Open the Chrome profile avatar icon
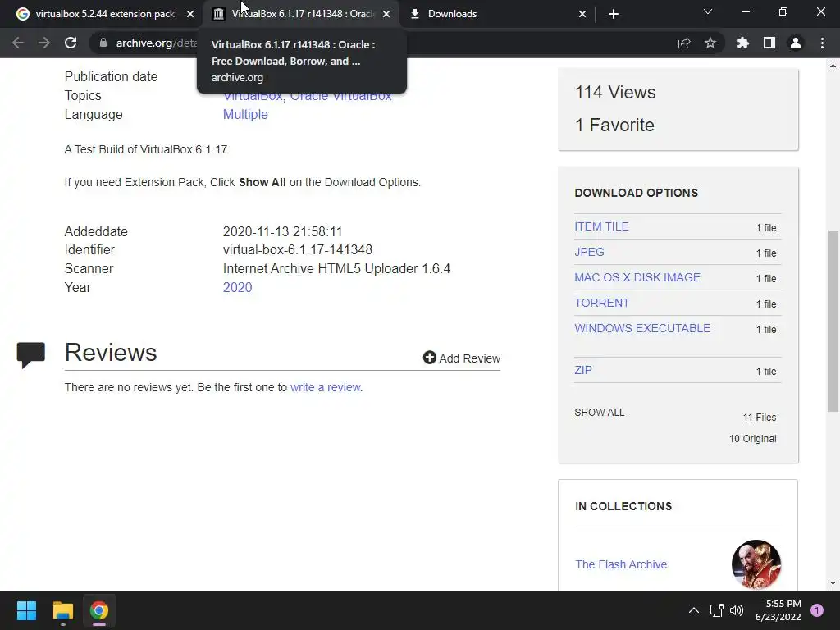Viewport: 840px width, 630px height. click(796, 43)
